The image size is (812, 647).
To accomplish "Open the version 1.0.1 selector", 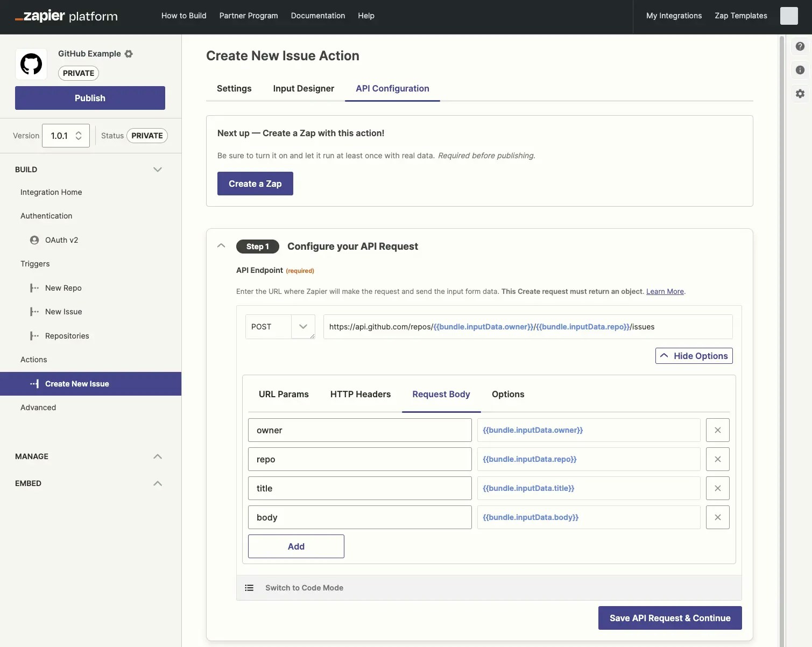I will [66, 136].
